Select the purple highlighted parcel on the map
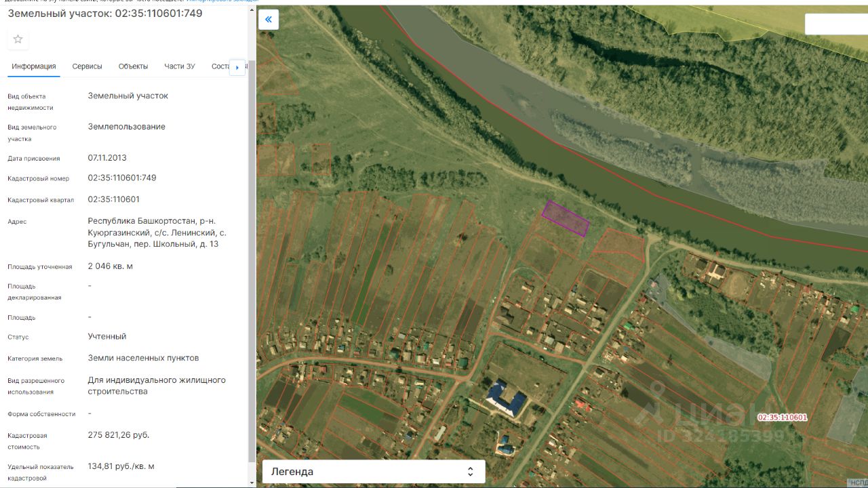868x488 pixels. click(x=565, y=218)
